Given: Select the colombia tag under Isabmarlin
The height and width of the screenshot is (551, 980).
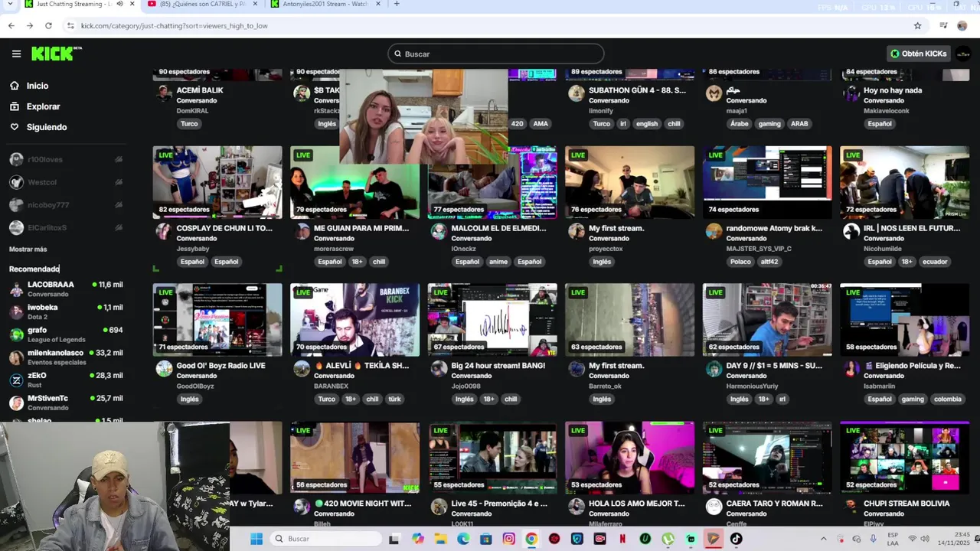Looking at the screenshot, I should [x=947, y=399].
